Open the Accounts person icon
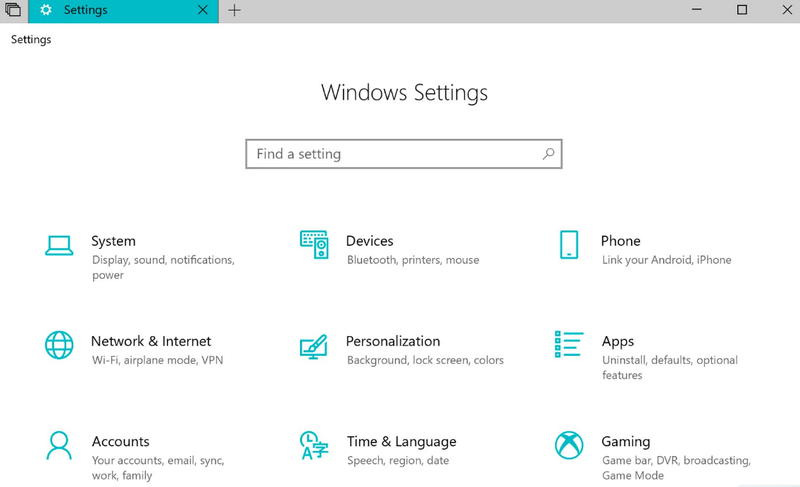The width and height of the screenshot is (800, 487). pos(59,446)
